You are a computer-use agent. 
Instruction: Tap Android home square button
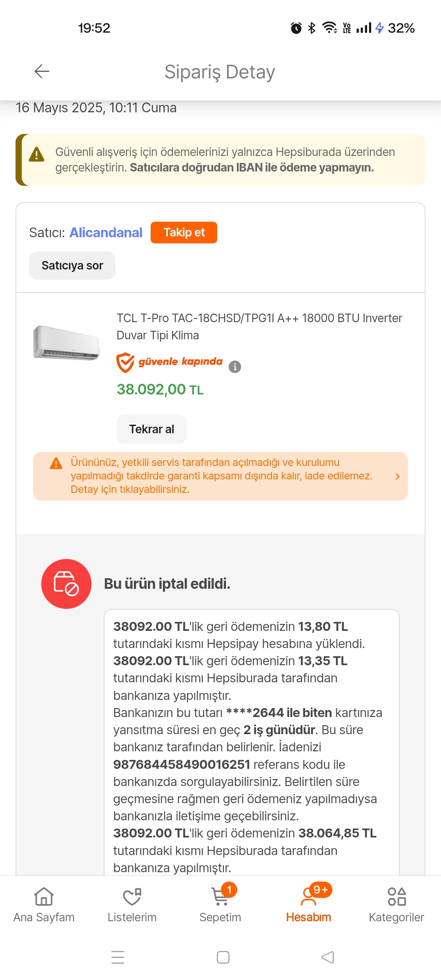tap(223, 957)
